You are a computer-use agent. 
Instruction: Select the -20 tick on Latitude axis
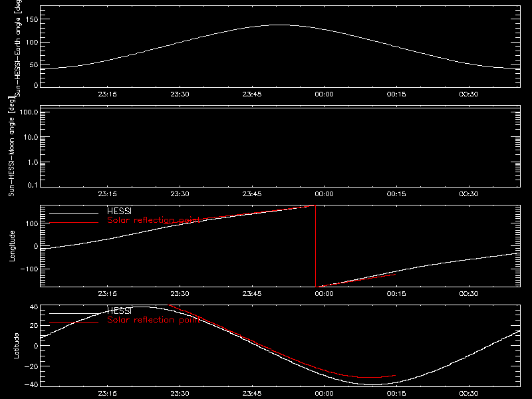[31, 366]
